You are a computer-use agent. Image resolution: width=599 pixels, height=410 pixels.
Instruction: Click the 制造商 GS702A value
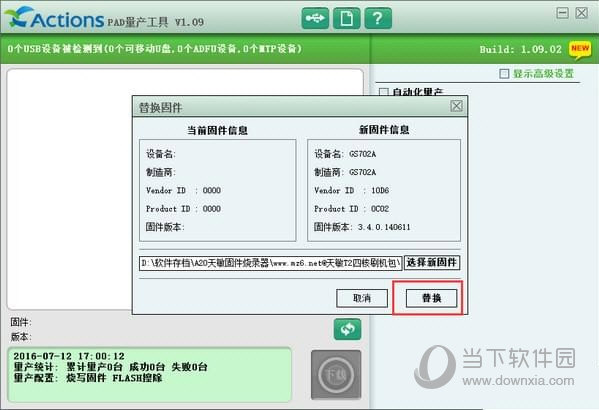coord(363,172)
